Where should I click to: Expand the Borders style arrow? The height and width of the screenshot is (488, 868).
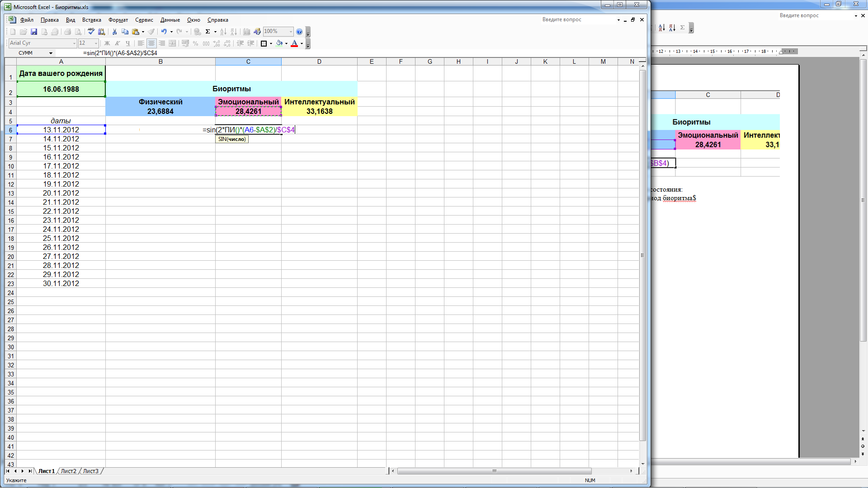coord(271,43)
